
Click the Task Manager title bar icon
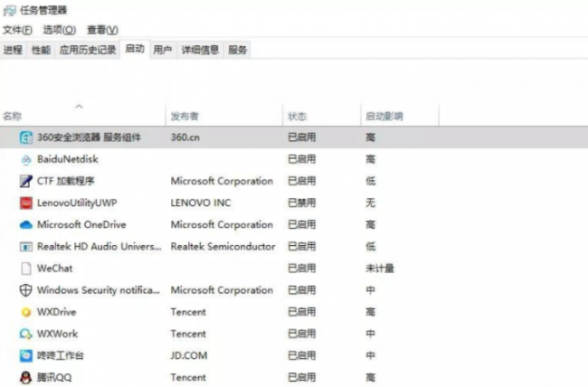click(x=9, y=10)
